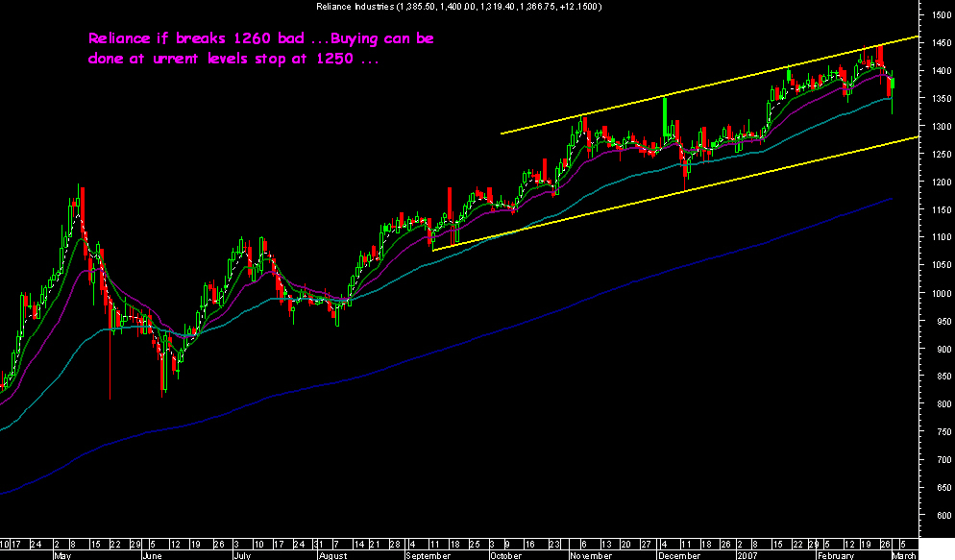Select the October month label
Viewport: 955px width, 560px height.
tap(506, 555)
